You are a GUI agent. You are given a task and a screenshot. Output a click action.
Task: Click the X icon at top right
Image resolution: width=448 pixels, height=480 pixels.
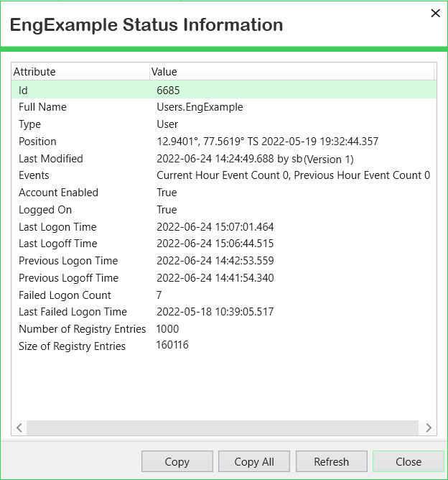[x=434, y=13]
